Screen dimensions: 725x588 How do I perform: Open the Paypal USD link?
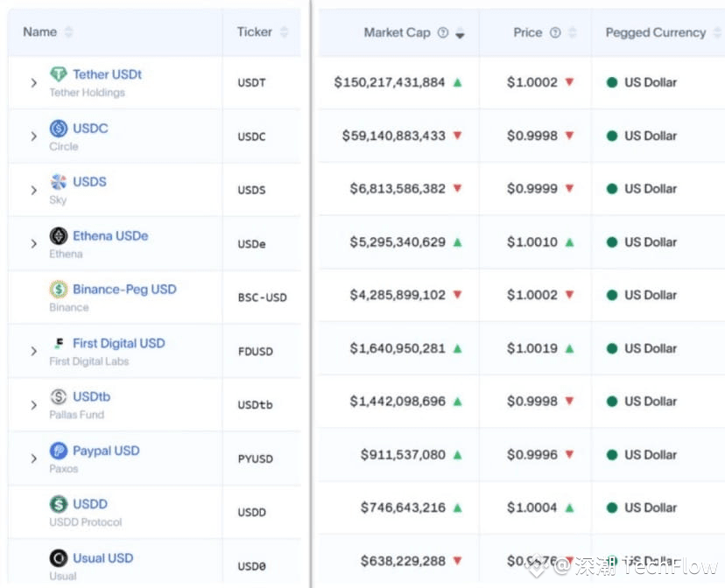106,451
